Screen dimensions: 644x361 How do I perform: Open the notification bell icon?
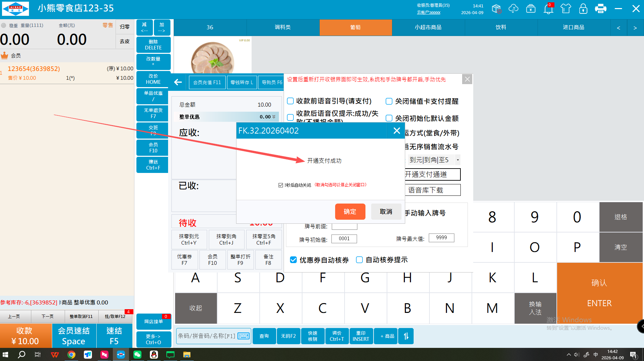pos(548,9)
